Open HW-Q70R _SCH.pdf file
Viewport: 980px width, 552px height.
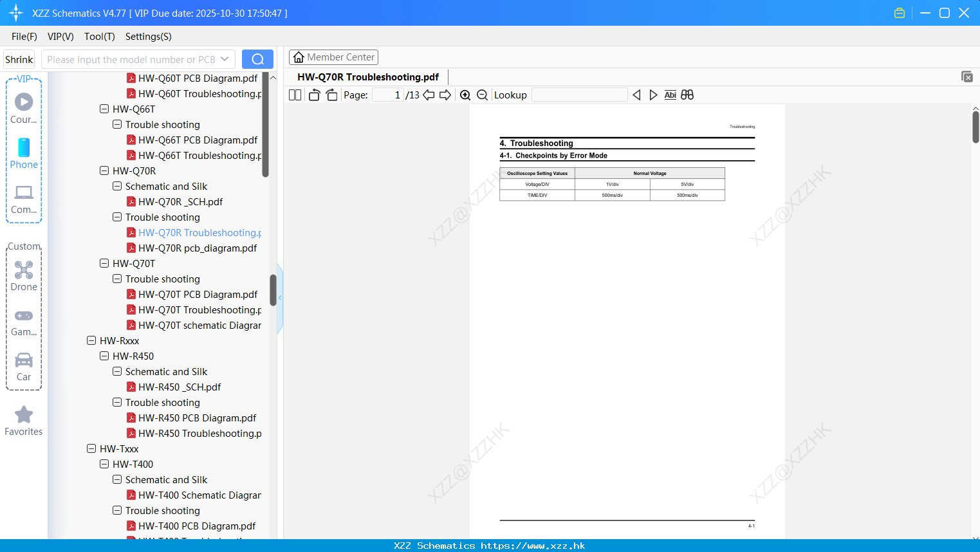point(180,201)
